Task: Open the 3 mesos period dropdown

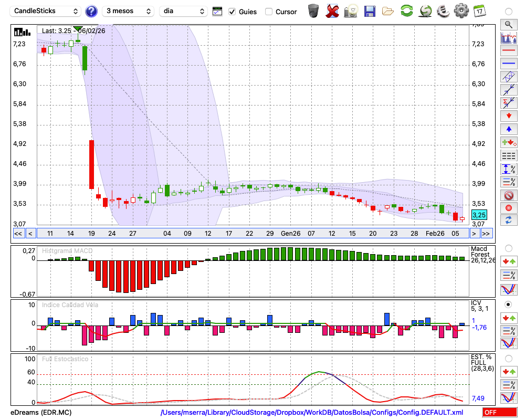Action: tap(128, 11)
